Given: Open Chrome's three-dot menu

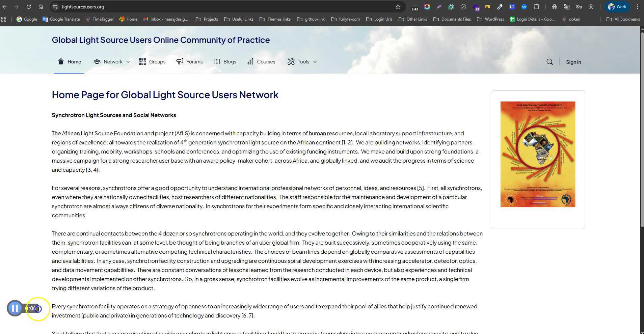Looking at the screenshot, I should click(x=638, y=7).
